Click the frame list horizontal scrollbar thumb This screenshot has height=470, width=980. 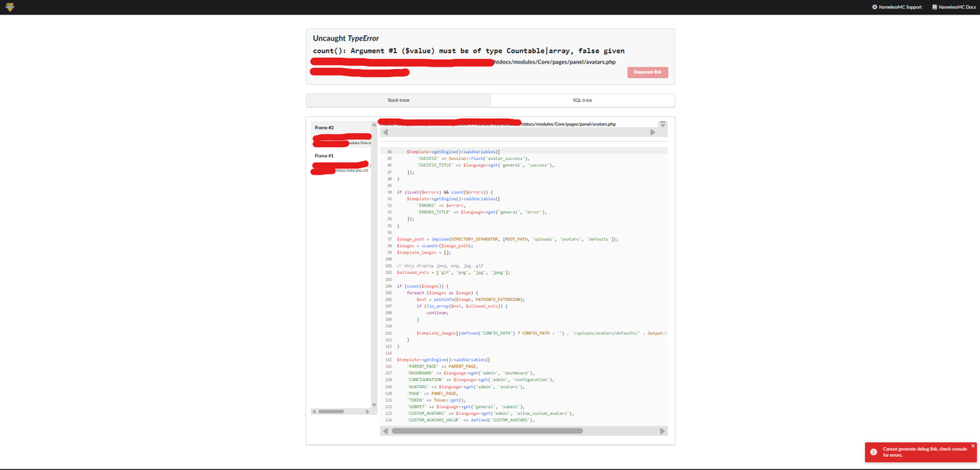[x=331, y=411]
